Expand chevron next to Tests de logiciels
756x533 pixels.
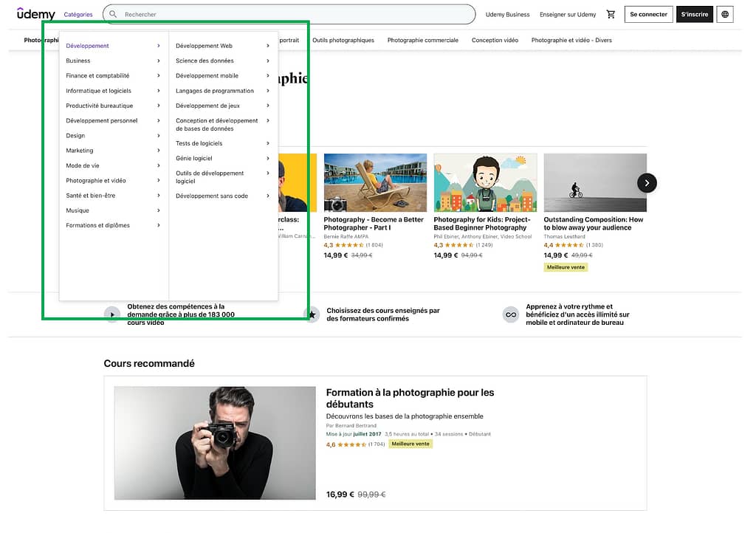(267, 143)
